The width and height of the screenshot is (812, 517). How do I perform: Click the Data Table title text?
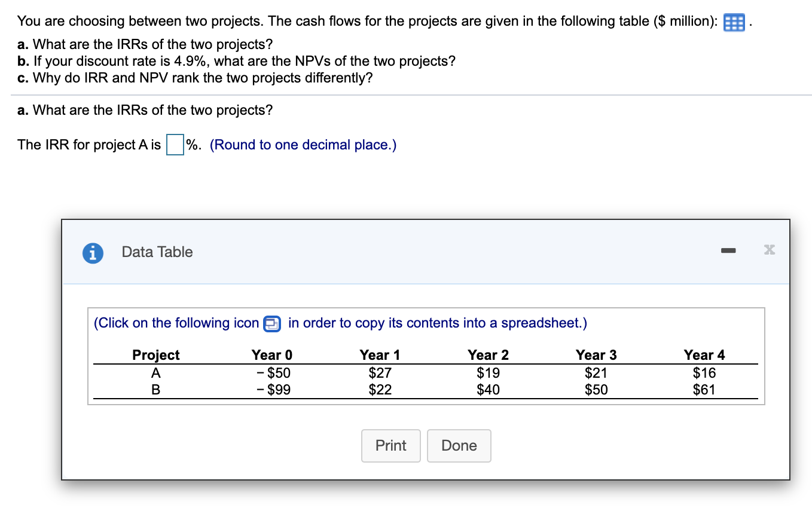(x=157, y=252)
